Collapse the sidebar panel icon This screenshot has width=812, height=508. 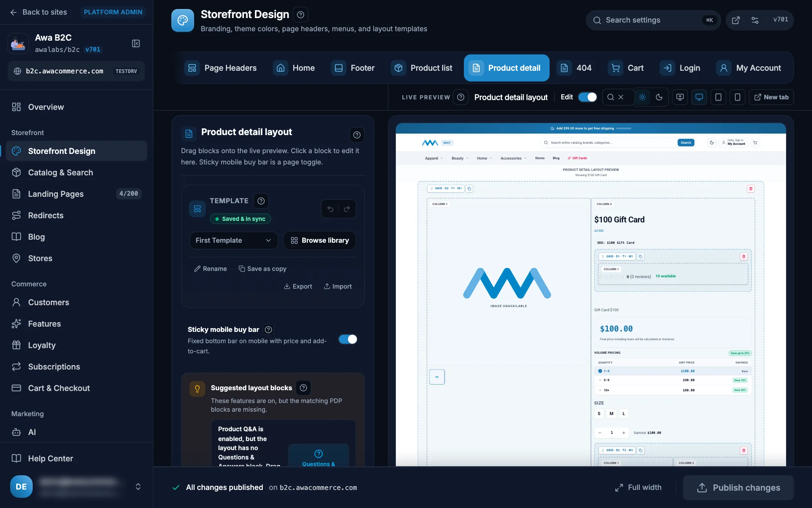coord(136,43)
